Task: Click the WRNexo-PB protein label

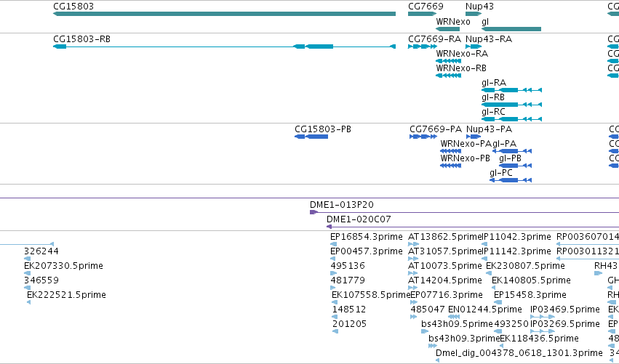Action: 465,158
